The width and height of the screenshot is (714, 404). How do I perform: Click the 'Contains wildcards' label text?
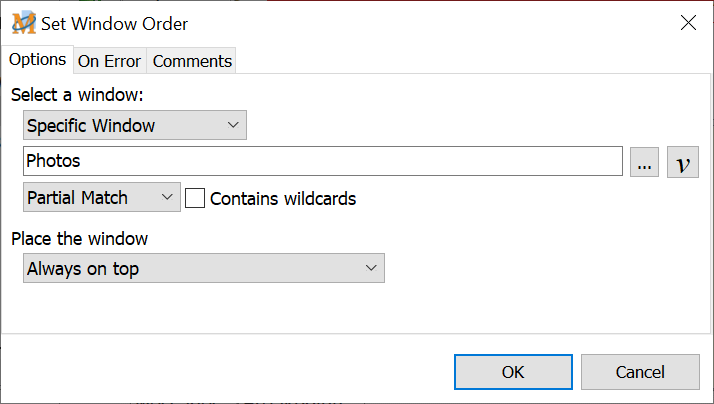coord(283,198)
